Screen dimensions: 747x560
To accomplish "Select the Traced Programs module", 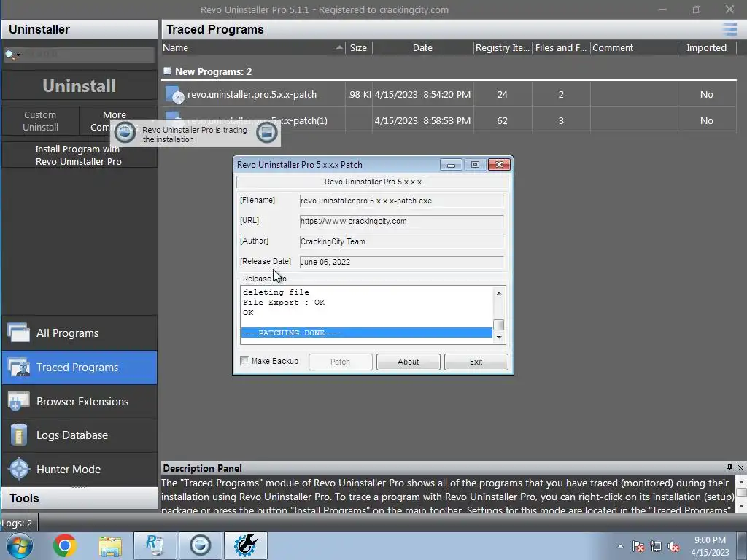I will [80, 367].
